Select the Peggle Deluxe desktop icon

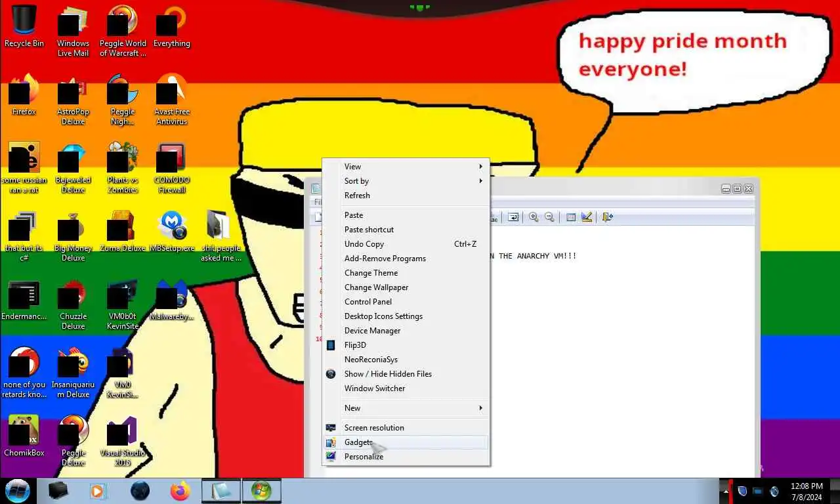[x=73, y=440]
